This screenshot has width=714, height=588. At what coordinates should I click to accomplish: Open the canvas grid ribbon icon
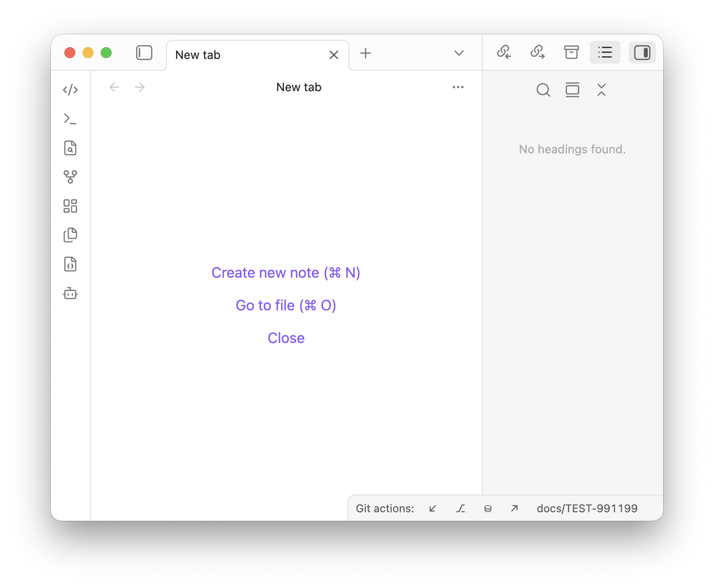coord(70,206)
